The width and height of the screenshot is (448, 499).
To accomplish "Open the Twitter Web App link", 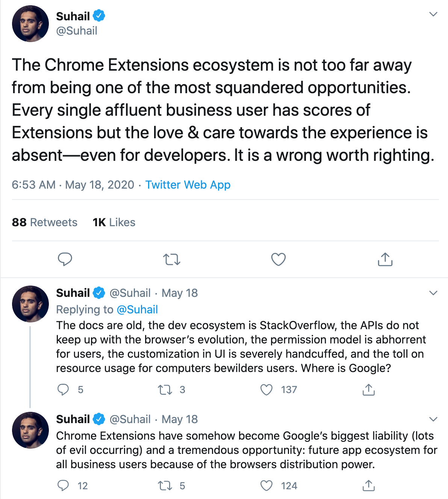I will 188,185.
